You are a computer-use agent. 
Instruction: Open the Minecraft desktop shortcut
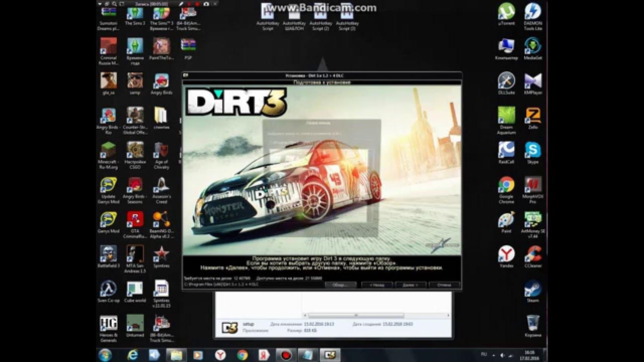coord(109,155)
